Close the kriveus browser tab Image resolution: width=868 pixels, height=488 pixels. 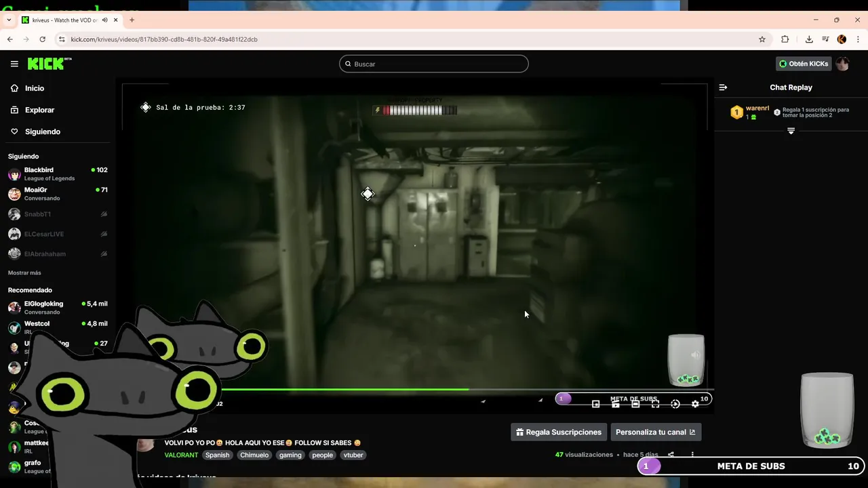[116, 20]
